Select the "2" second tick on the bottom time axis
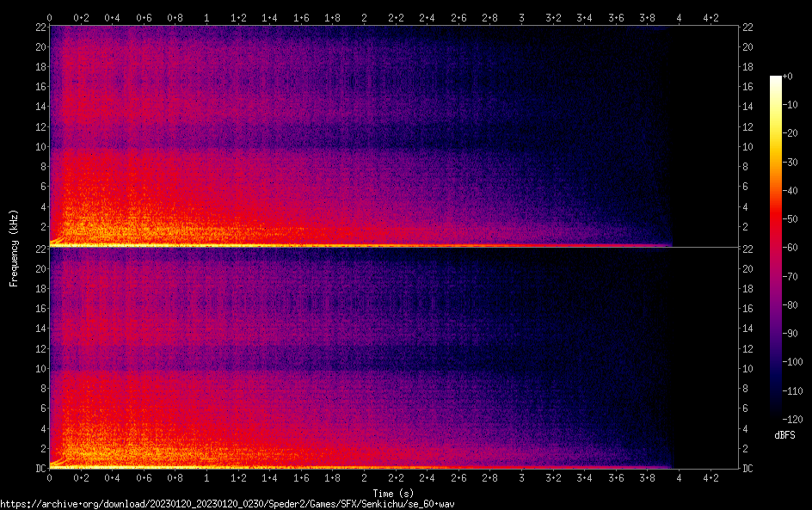Screen dimensions: 812x510 (x=365, y=478)
